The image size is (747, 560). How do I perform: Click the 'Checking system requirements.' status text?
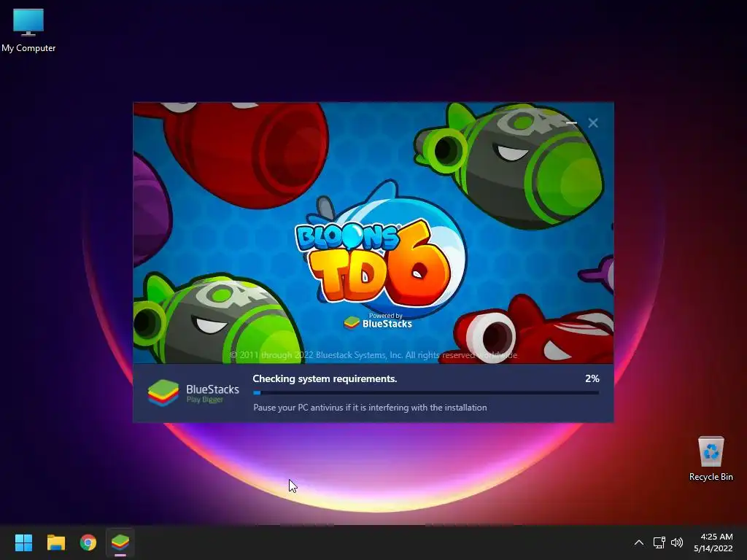[x=325, y=378]
